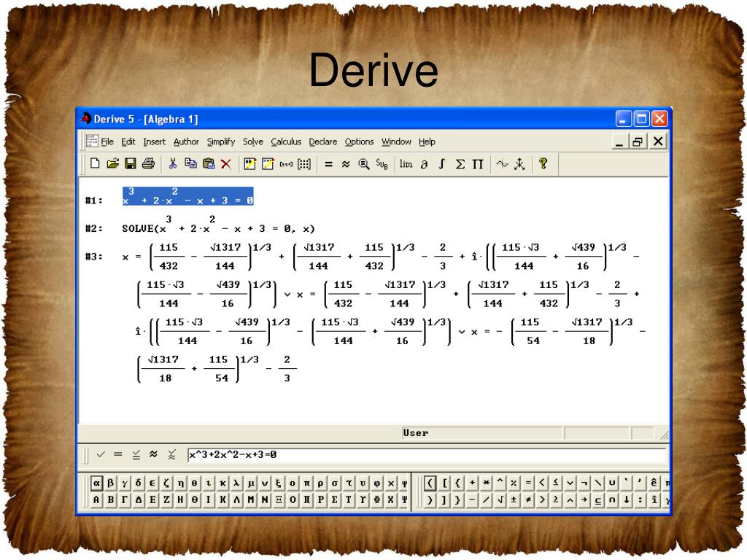Image resolution: width=747 pixels, height=560 pixels.
Task: Insert the right arrow symbol
Action: tap(584, 500)
